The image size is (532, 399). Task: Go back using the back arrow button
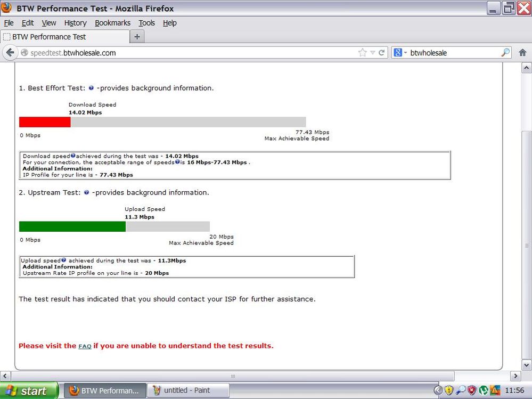coord(10,53)
